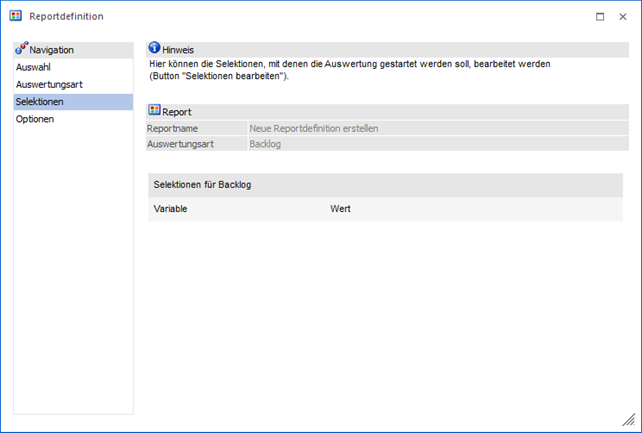Maximize the Reportdefinition window

pos(599,17)
